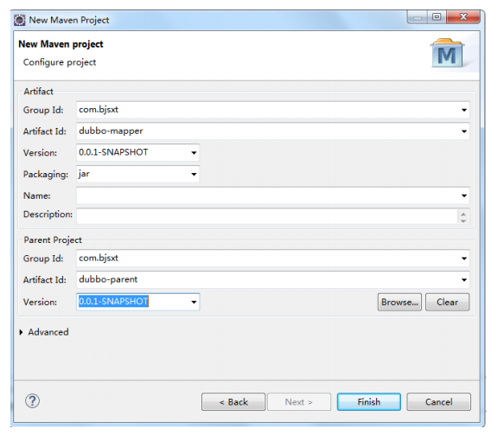The height and width of the screenshot is (435, 504).
Task: Open the dubbo-parent Artifact Id dropdown arrow
Action: point(464,279)
